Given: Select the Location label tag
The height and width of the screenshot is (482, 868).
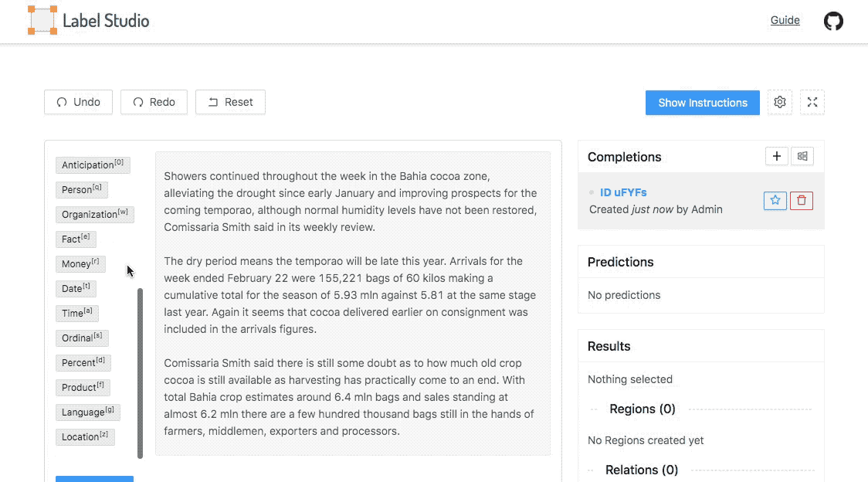Looking at the screenshot, I should 85,437.
